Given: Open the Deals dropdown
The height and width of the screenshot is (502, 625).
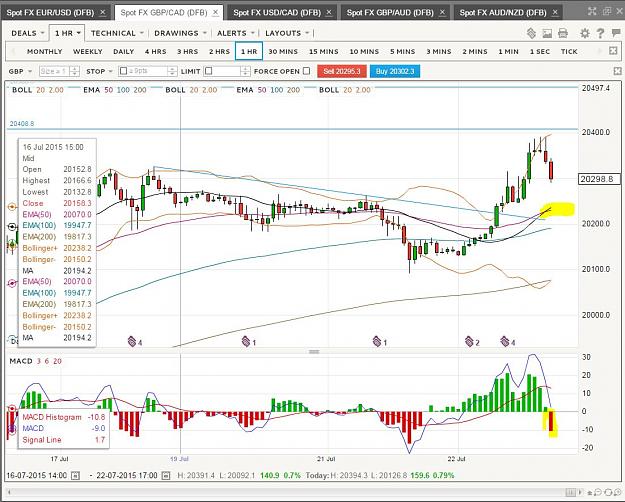Looking at the screenshot, I should point(27,33).
